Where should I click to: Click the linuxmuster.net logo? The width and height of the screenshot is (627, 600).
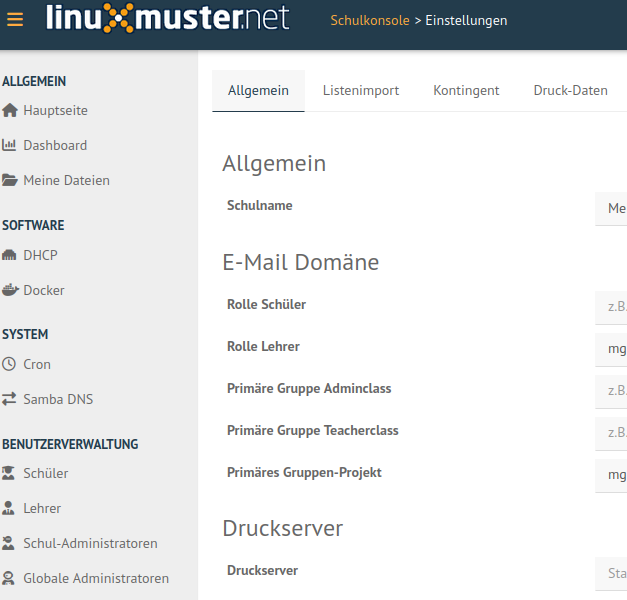(x=167, y=18)
